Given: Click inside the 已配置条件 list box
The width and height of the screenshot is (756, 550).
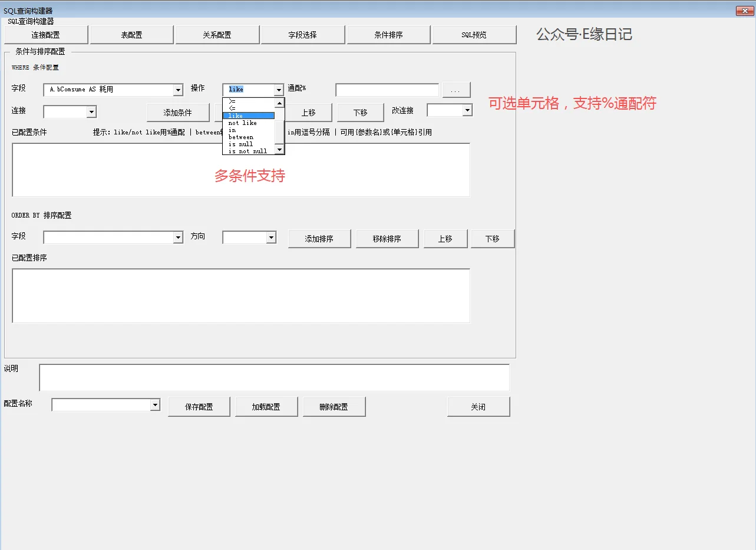Looking at the screenshot, I should tap(241, 170).
